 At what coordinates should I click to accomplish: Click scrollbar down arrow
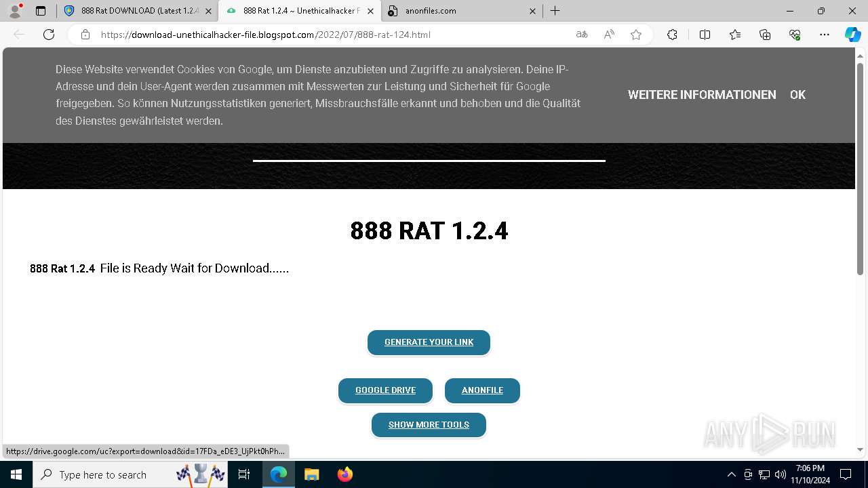click(x=860, y=449)
